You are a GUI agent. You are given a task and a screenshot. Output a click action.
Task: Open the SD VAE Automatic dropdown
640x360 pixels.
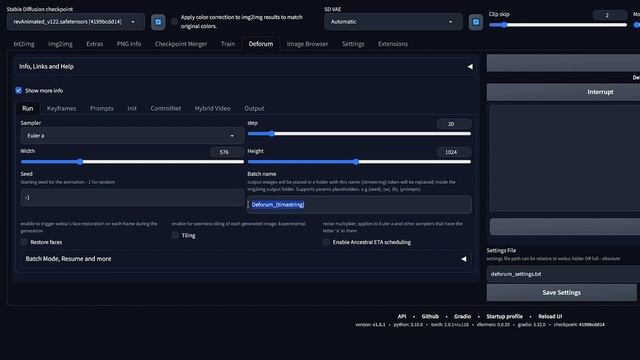coord(393,22)
